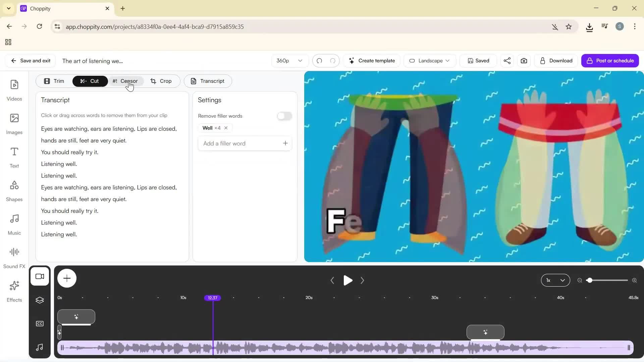Remove the 'Well x4' filler word chip
Screen dimensions: 644x362
[226, 128]
